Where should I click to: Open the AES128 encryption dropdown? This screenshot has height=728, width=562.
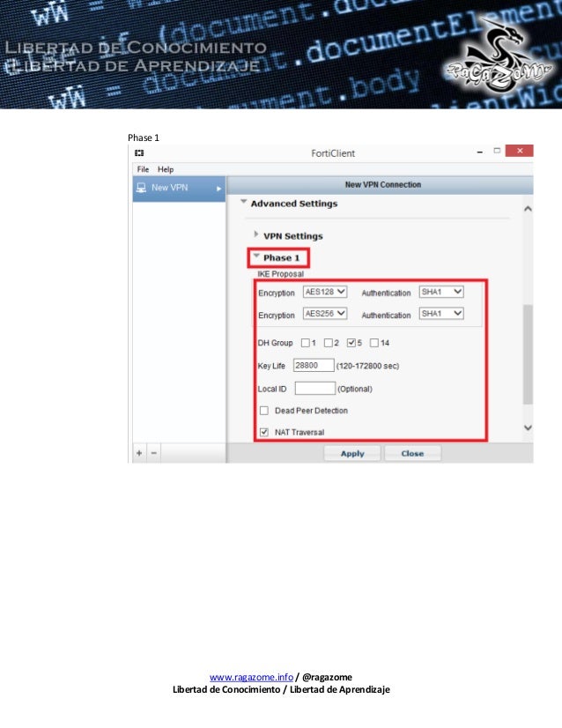pos(325,292)
